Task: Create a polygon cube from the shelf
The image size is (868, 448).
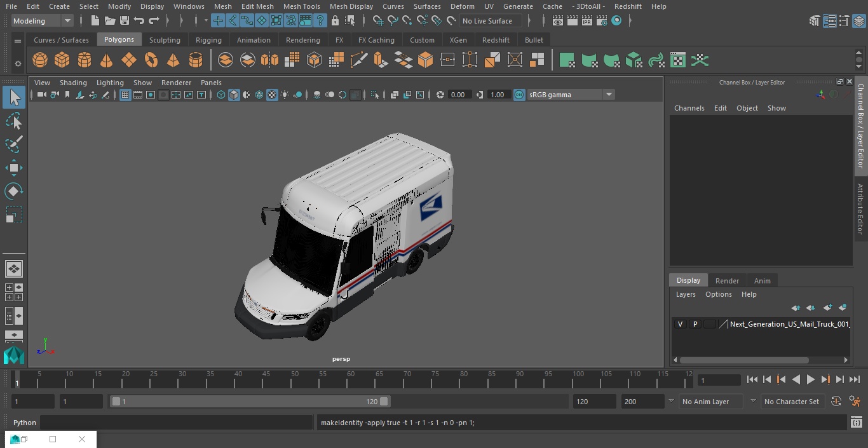Action: 62,60
